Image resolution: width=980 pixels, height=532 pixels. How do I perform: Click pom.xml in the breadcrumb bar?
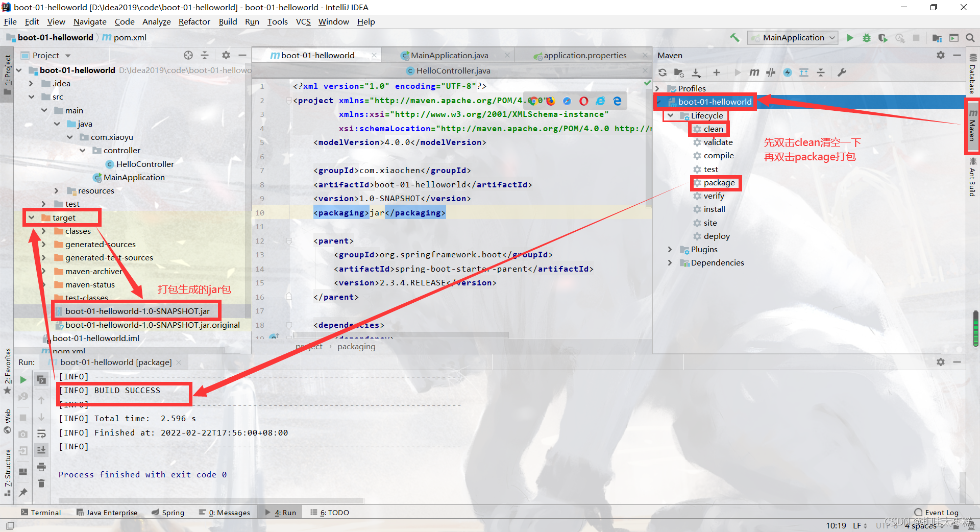click(125, 37)
